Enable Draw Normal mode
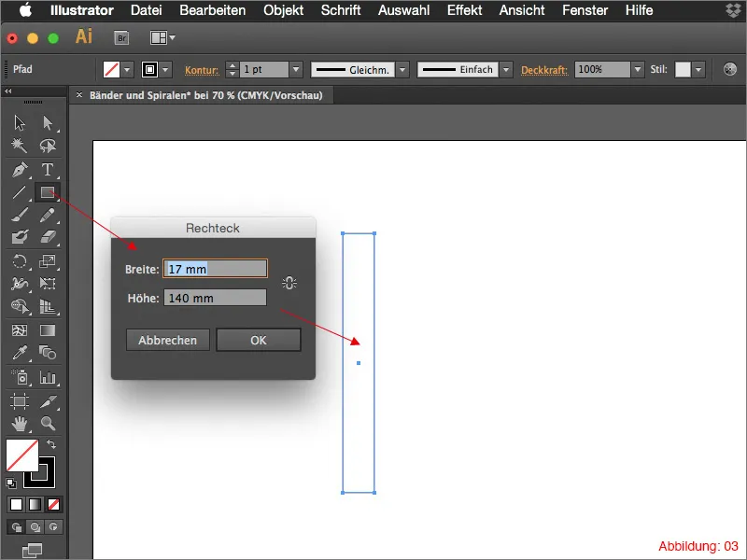This screenshot has width=747, height=560. 16,527
